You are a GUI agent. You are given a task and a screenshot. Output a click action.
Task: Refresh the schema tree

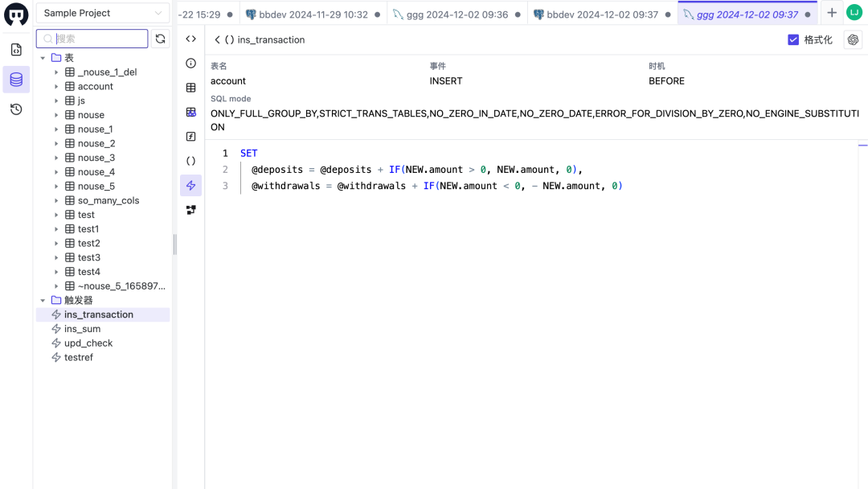pyautogui.click(x=161, y=39)
